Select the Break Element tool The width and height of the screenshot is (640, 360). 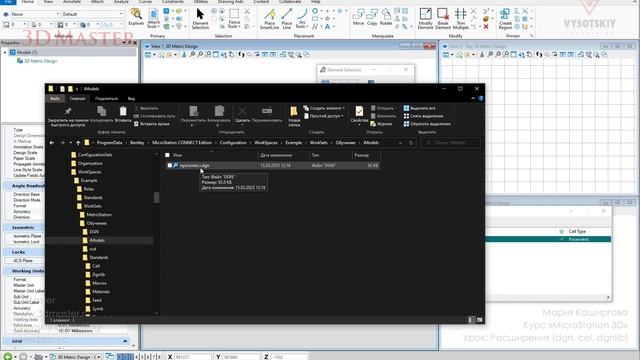442,19
